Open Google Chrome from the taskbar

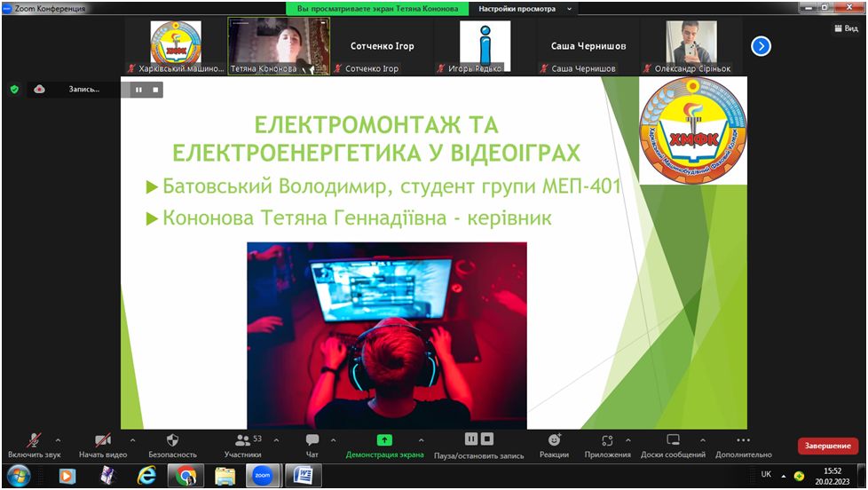pyautogui.click(x=185, y=476)
